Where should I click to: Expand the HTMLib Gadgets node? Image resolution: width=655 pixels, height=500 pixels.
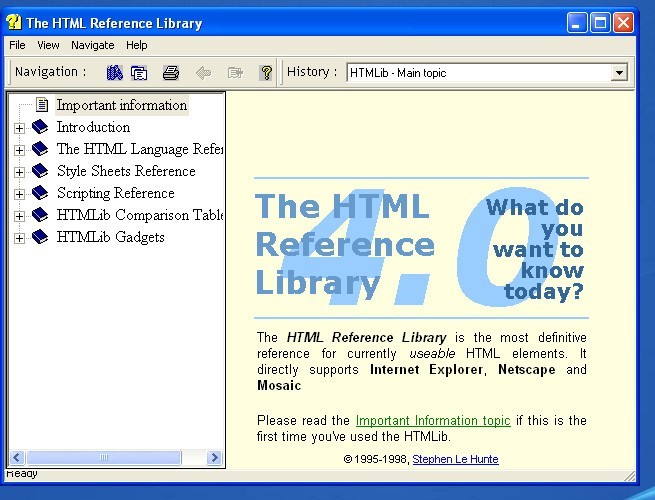(19, 238)
